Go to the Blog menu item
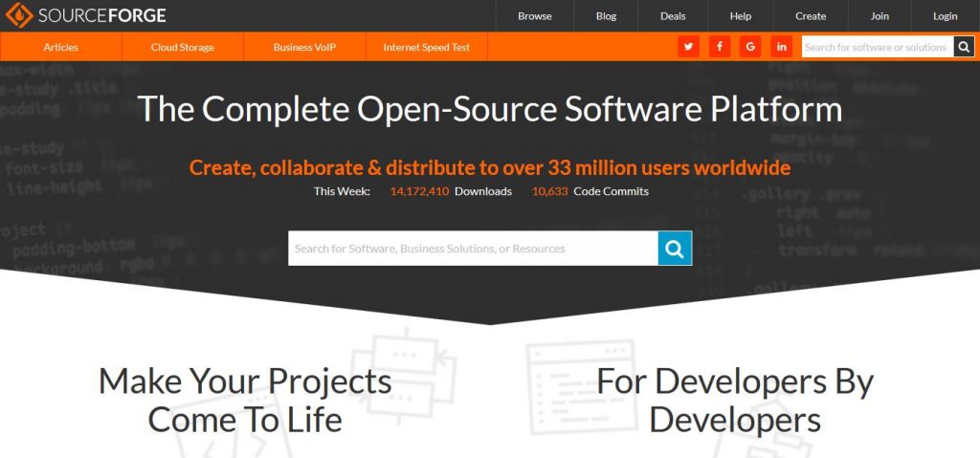980x458 pixels. [x=606, y=16]
